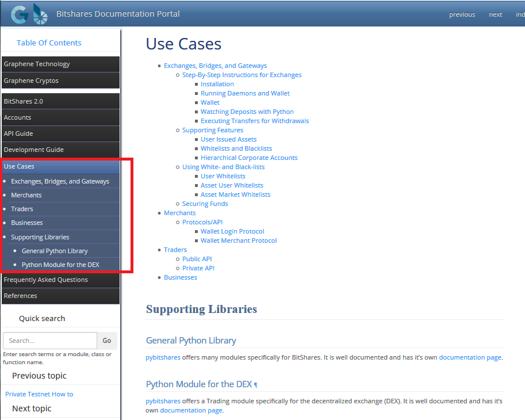
Task: Open Private API link
Action: (x=198, y=268)
